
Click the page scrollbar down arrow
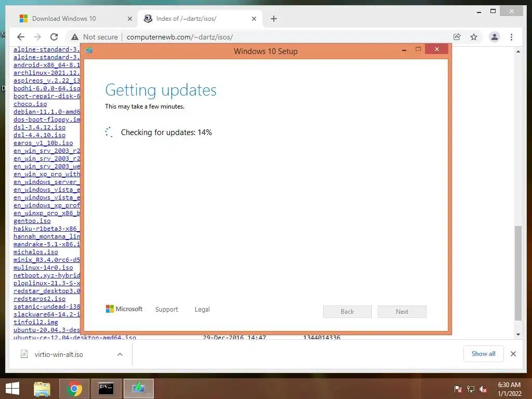tap(518, 335)
